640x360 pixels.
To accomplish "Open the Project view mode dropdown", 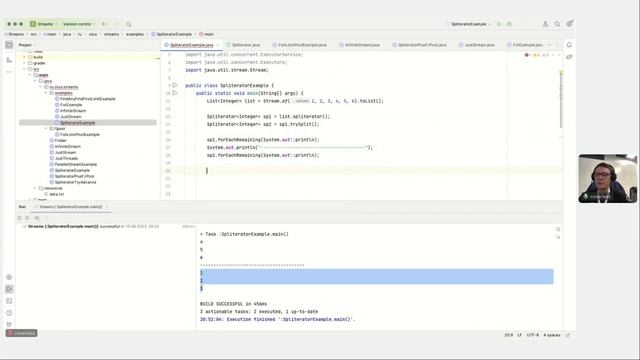I will tap(27, 45).
